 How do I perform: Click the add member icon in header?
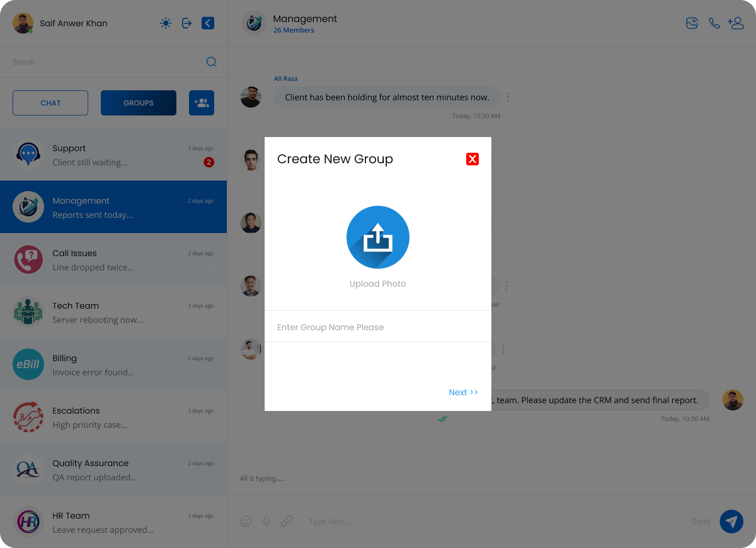pos(736,23)
